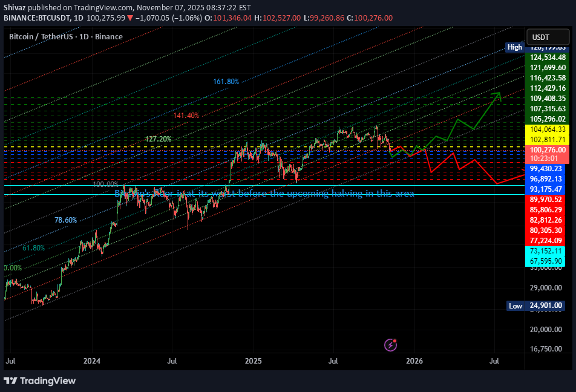The height and width of the screenshot is (392, 576).
Task: Click the blue 93,175.47 price label
Action: click(x=546, y=189)
